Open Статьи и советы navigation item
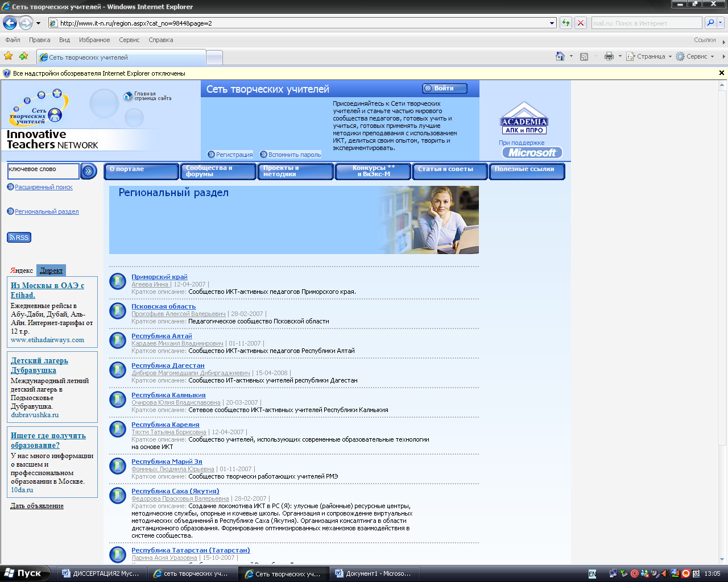Viewport: 728px width, 582px height. pyautogui.click(x=450, y=171)
